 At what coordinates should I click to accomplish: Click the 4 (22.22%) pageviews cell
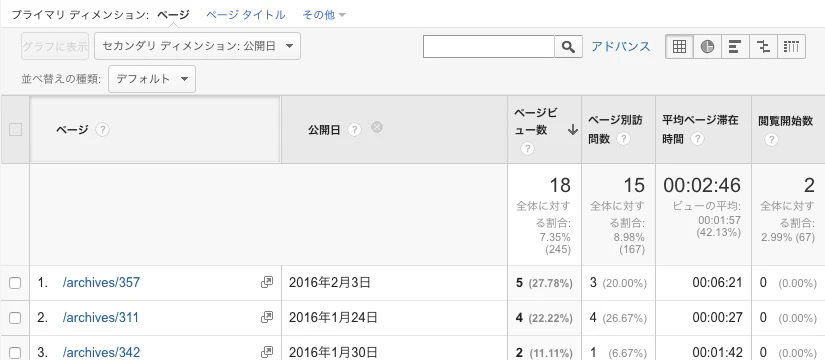click(x=544, y=318)
